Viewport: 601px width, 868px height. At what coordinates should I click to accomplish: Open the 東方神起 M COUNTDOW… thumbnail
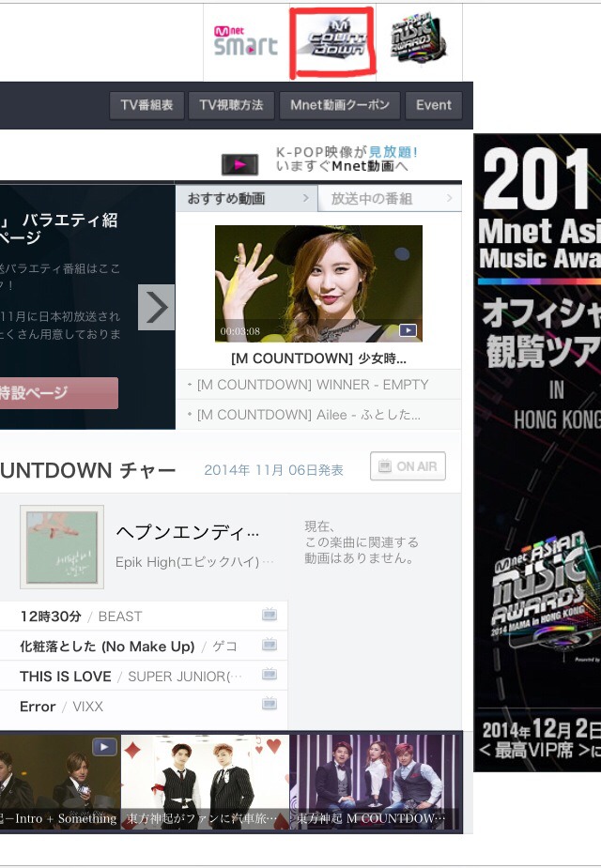[375, 782]
